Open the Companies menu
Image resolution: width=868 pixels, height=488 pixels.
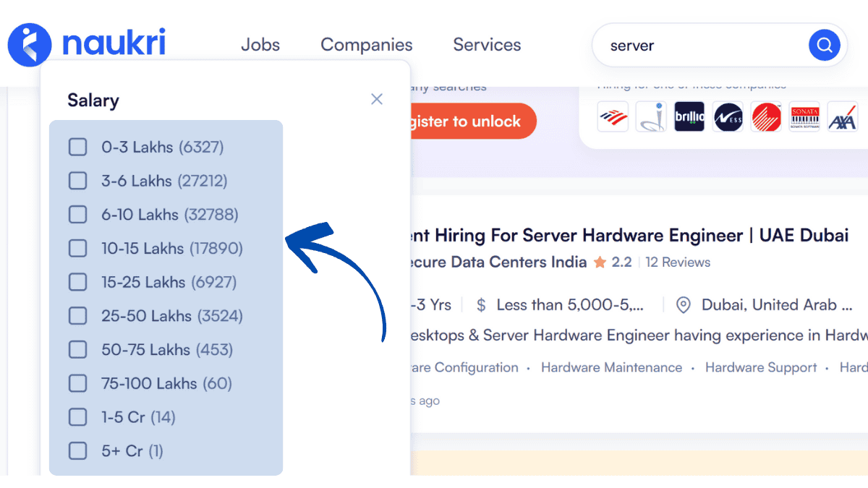pyautogui.click(x=366, y=45)
